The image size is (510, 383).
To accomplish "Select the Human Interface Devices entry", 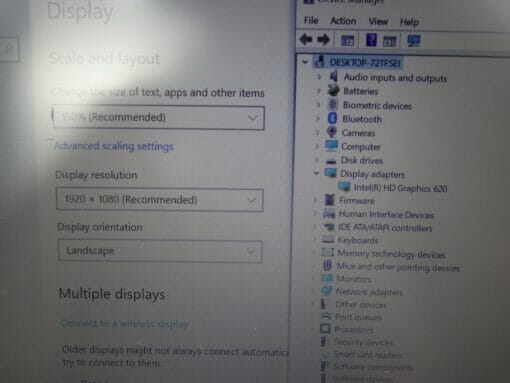I will (386, 214).
